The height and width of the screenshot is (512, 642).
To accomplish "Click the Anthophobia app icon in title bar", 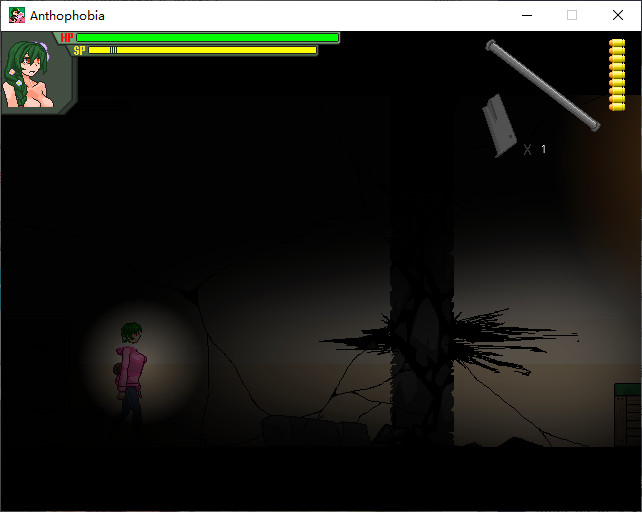I will [x=17, y=15].
